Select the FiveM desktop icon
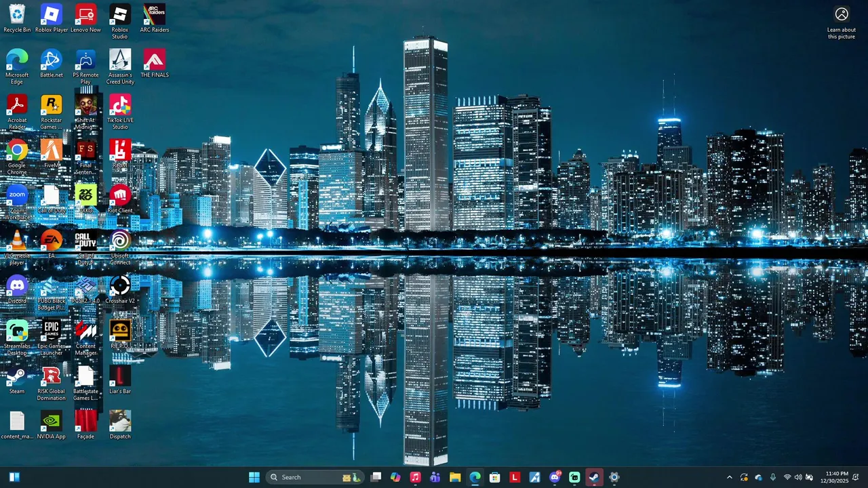 coord(52,154)
